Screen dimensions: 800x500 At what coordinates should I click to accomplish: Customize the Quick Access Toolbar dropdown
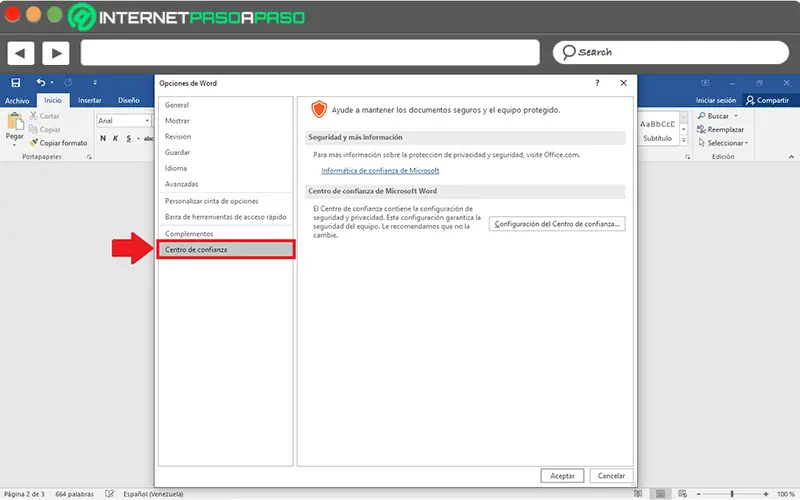(95, 83)
